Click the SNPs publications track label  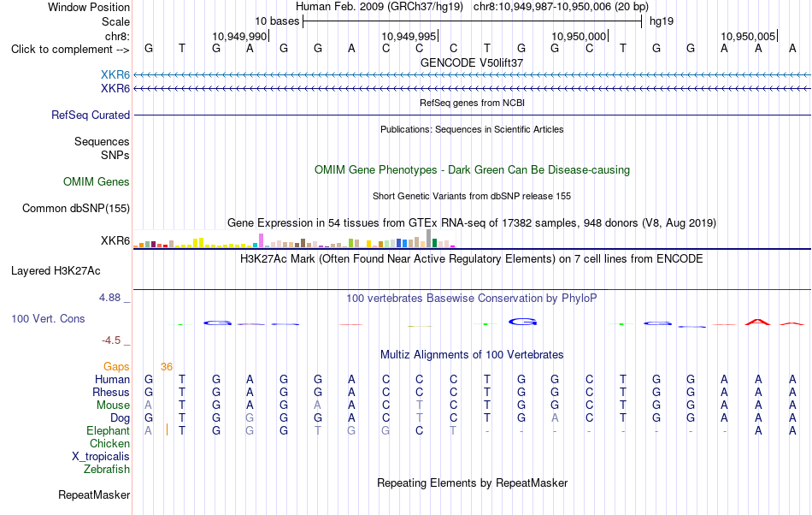(115, 155)
